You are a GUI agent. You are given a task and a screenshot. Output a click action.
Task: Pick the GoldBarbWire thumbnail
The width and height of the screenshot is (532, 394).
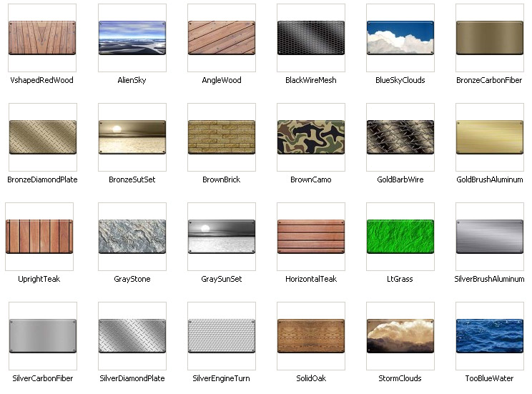(400, 137)
